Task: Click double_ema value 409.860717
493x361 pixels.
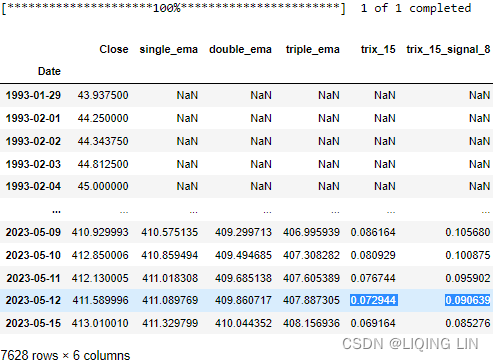Action: click(x=243, y=300)
